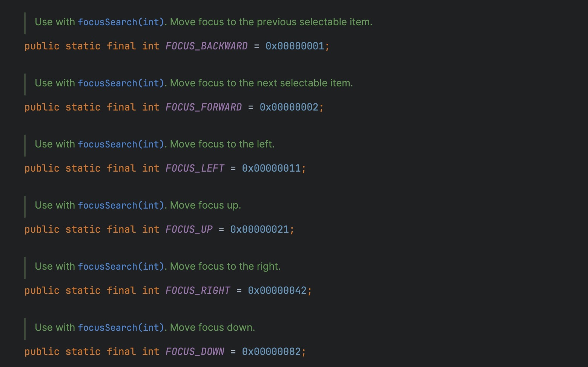Click the 0x00000011 literal
Image resolution: width=588 pixels, height=367 pixels.
tap(271, 168)
